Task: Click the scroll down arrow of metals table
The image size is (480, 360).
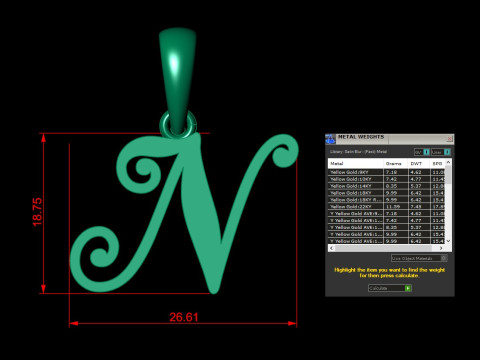Action: click(x=448, y=241)
